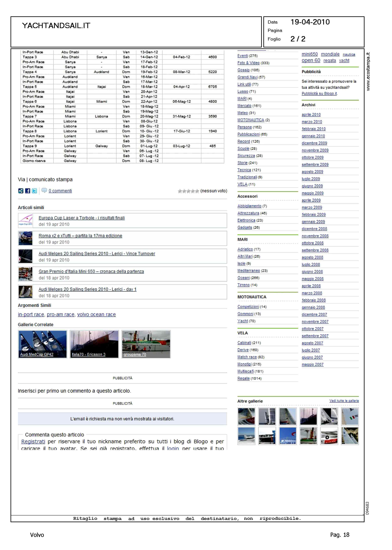Open Europa Cup Laser article thumbnail
This screenshot has width=392, height=550.
click(x=25, y=220)
